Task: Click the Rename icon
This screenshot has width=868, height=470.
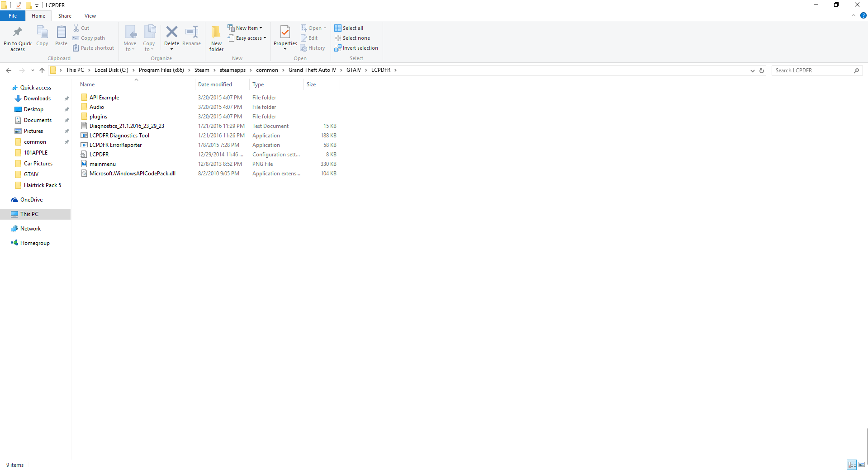Action: pyautogui.click(x=192, y=32)
